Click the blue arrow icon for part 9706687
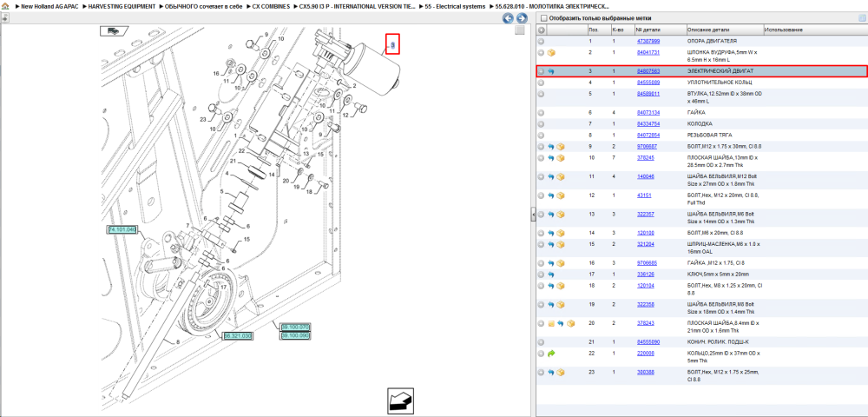Viewport: 868px width, 417px height. (551, 146)
